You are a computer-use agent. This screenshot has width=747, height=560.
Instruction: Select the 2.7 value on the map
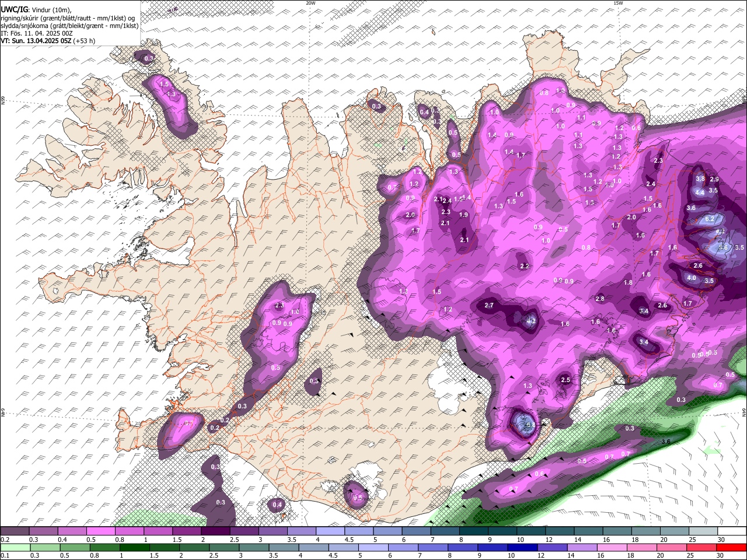(x=489, y=306)
